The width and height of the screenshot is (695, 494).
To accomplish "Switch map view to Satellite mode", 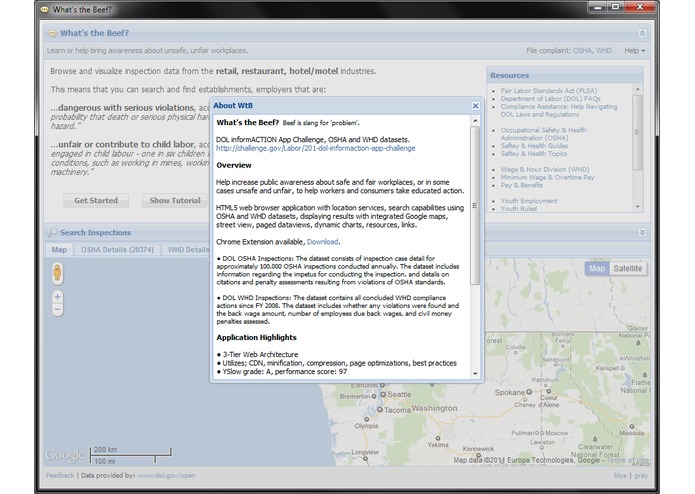I will [x=628, y=268].
